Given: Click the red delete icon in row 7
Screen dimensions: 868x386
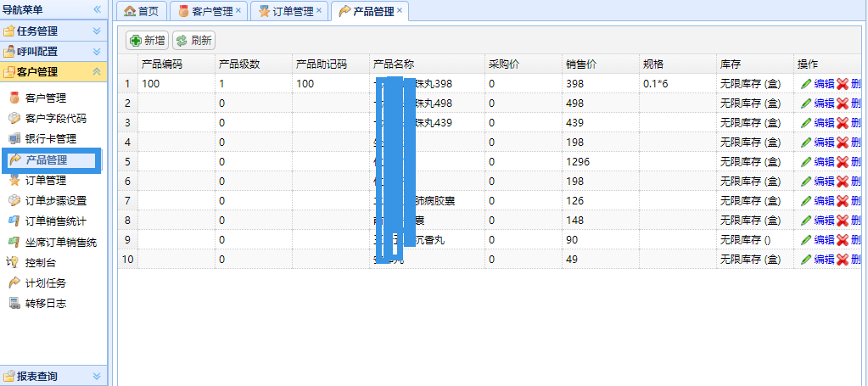Looking at the screenshot, I should [843, 201].
